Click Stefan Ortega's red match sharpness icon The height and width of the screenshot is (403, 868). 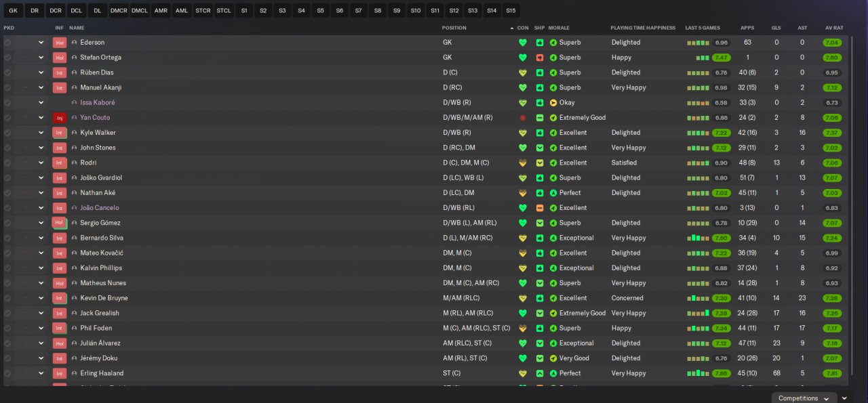[x=540, y=58]
